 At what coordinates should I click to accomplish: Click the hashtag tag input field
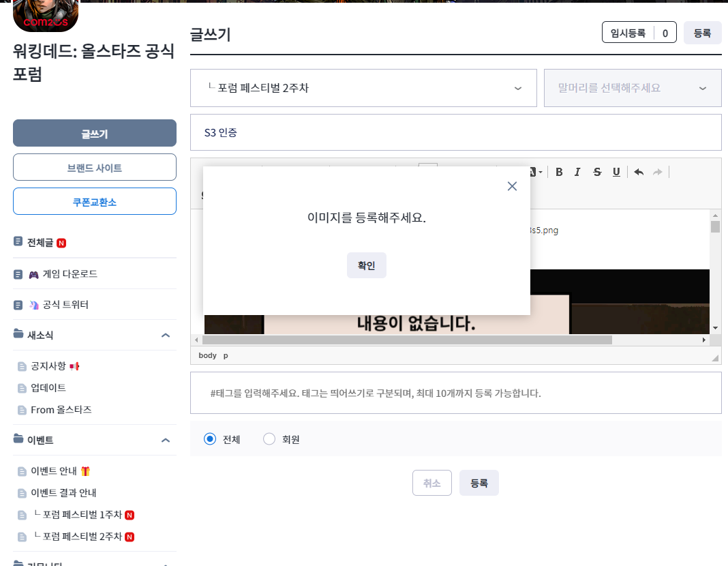[456, 393]
